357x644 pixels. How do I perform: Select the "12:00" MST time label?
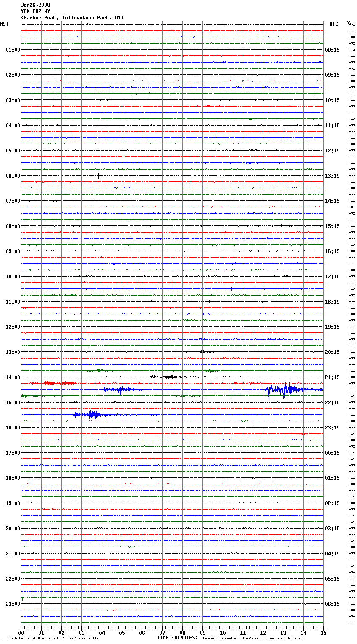(x=13, y=327)
